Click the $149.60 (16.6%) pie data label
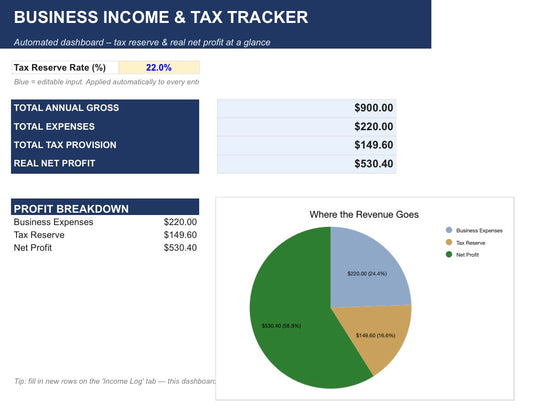The height and width of the screenshot is (408, 533). tap(376, 335)
